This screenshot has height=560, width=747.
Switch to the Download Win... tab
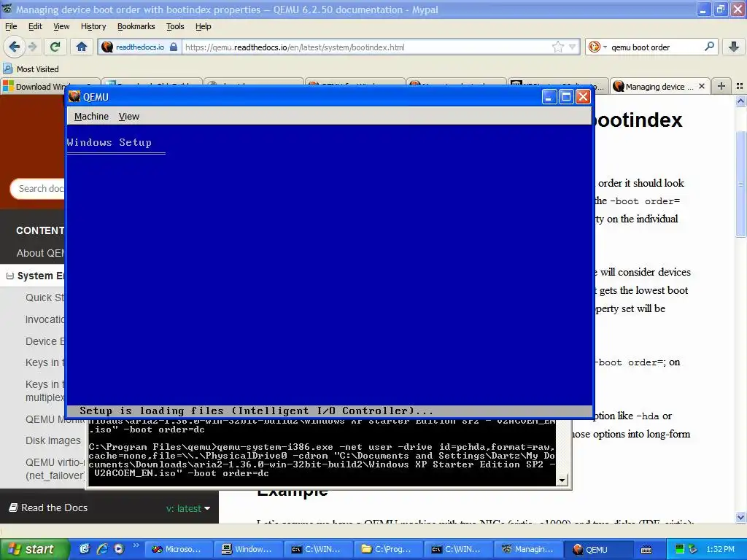(50, 86)
